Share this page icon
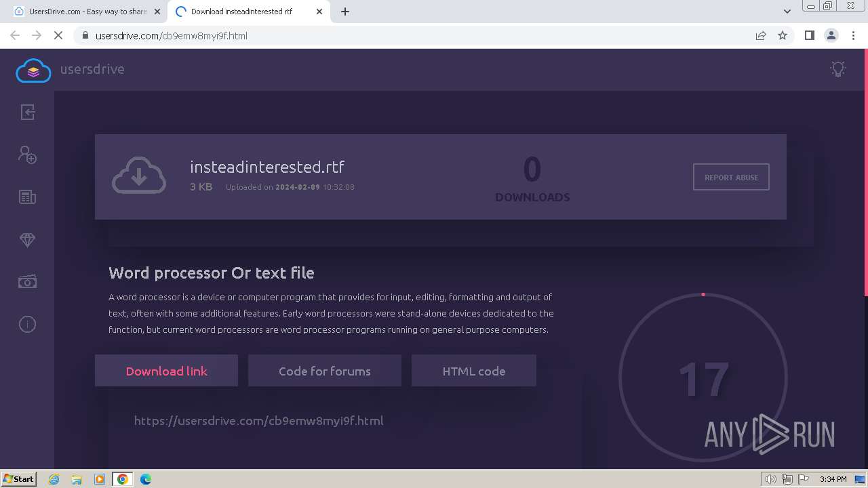868x488 pixels. [761, 35]
